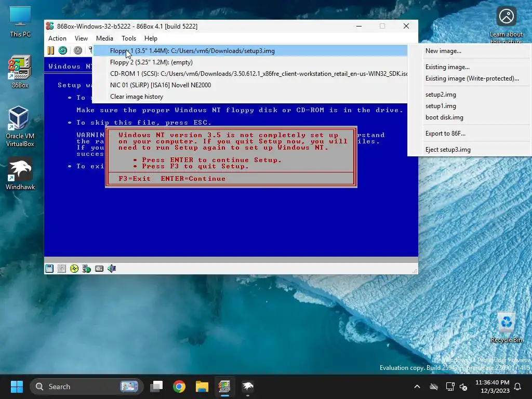Viewport: 532px width, 399px height.
Task: Expand Floppy 2 (5.25" 1.2M) empty entry
Action: point(250,62)
